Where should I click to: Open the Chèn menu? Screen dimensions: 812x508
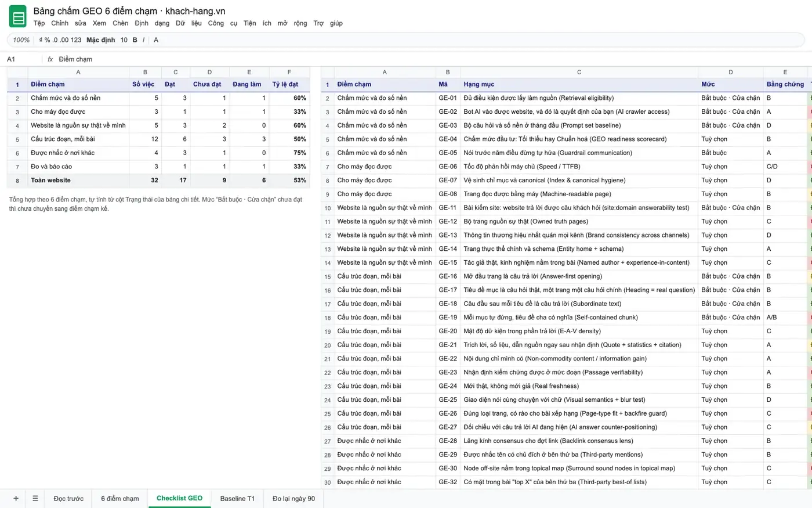pos(121,23)
